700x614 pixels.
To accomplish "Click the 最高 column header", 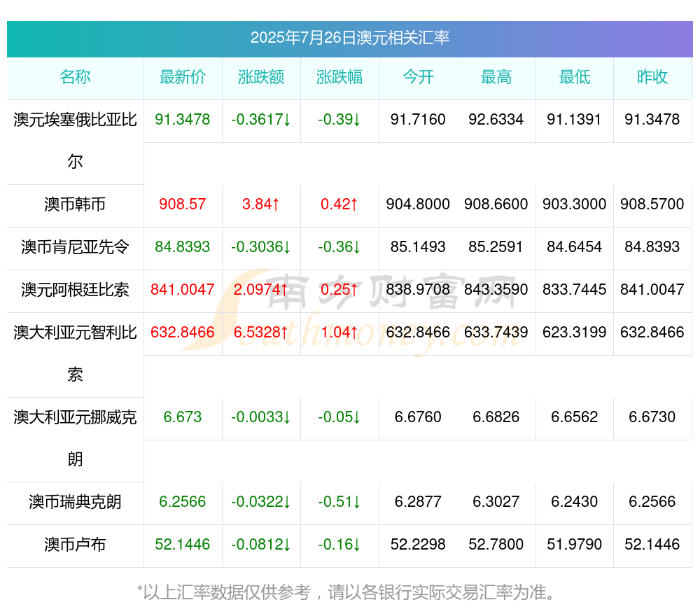I will pos(496,77).
